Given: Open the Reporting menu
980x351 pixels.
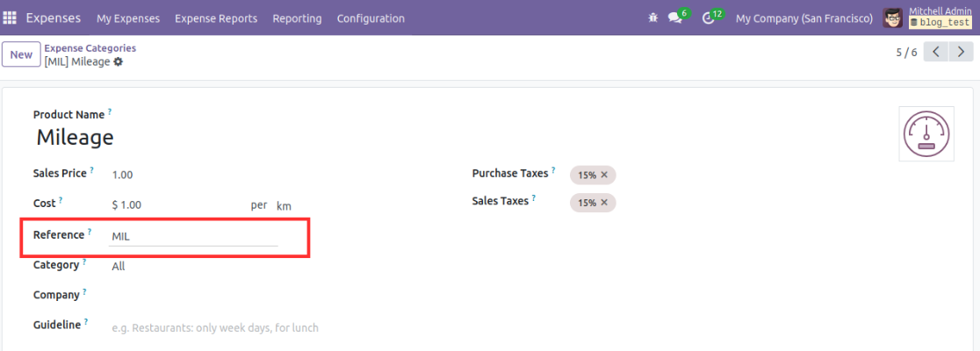Looking at the screenshot, I should point(297,18).
